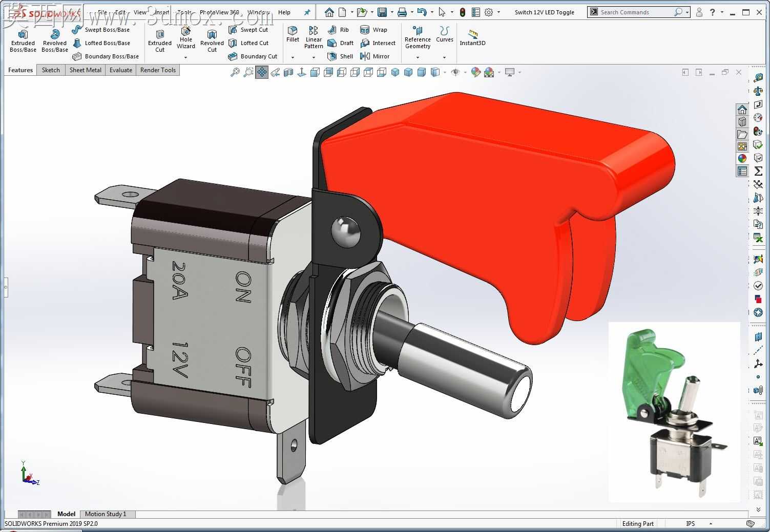Click the Rebuild traffic light icon

[x=463, y=12]
